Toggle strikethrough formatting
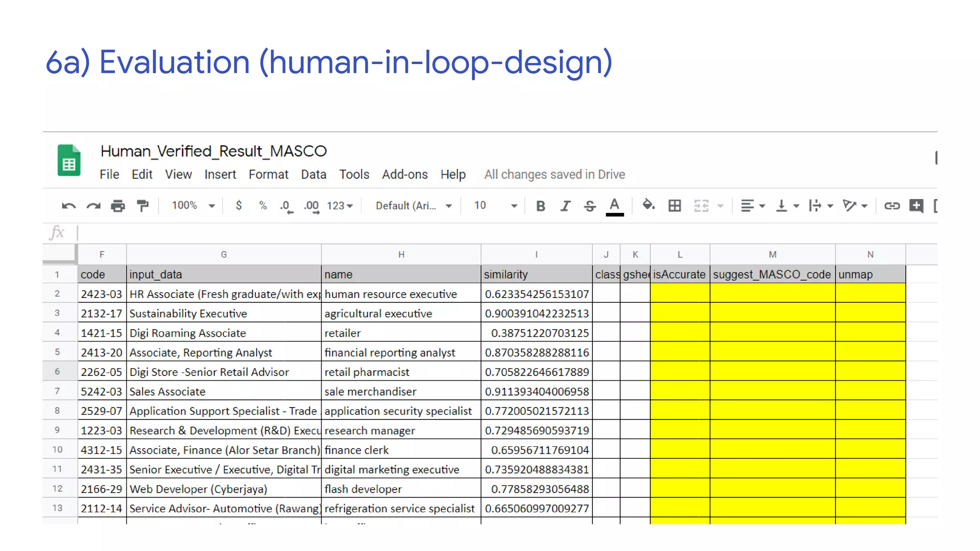The width and height of the screenshot is (980, 551). click(x=590, y=206)
